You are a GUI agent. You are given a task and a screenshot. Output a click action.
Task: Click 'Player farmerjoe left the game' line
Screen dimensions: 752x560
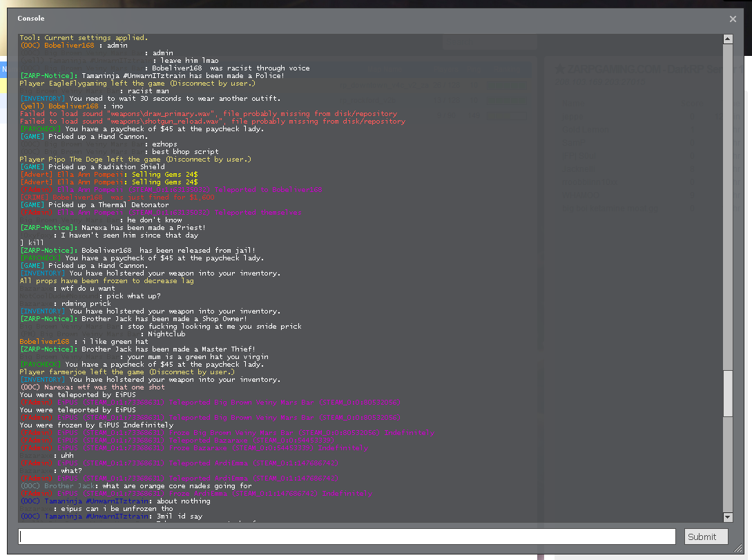[x=127, y=372]
